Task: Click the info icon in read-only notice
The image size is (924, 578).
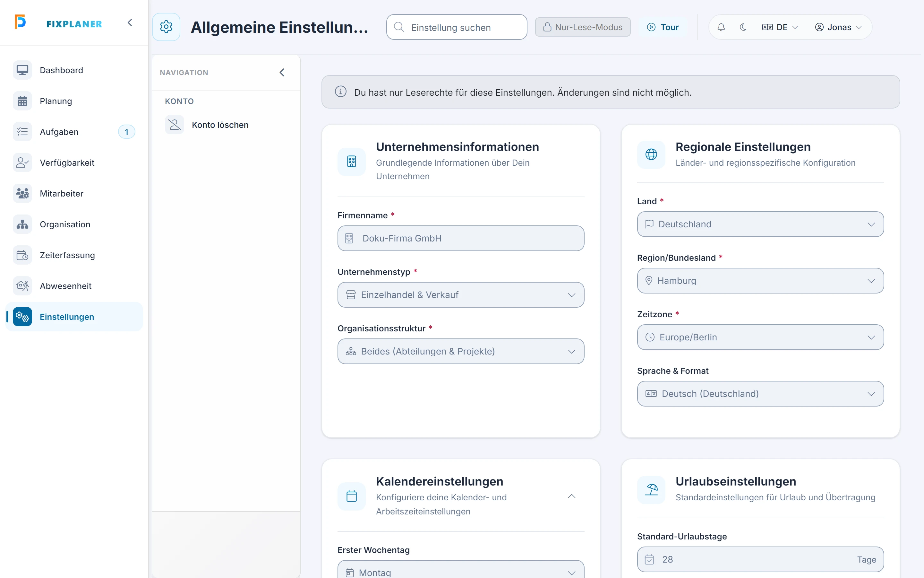Action: (x=341, y=92)
